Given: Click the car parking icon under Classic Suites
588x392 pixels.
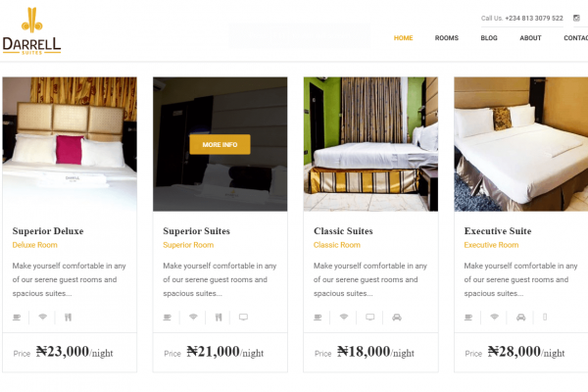Looking at the screenshot, I should [x=397, y=318].
